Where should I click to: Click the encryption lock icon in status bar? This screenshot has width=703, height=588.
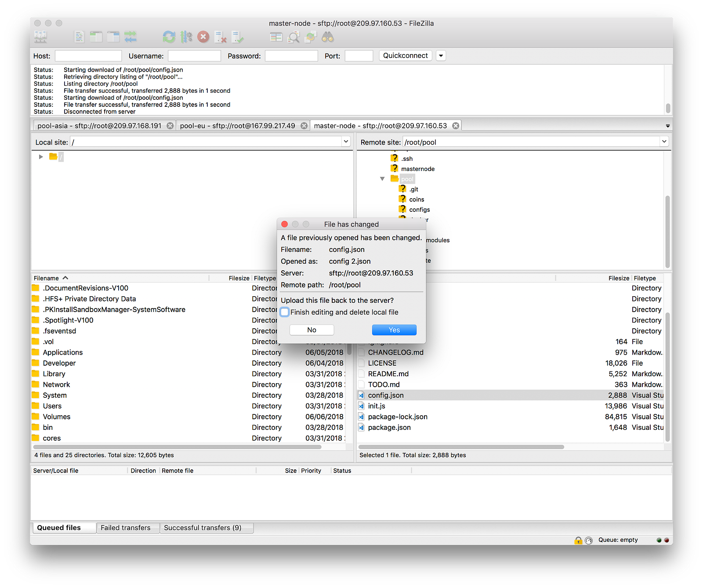point(578,540)
